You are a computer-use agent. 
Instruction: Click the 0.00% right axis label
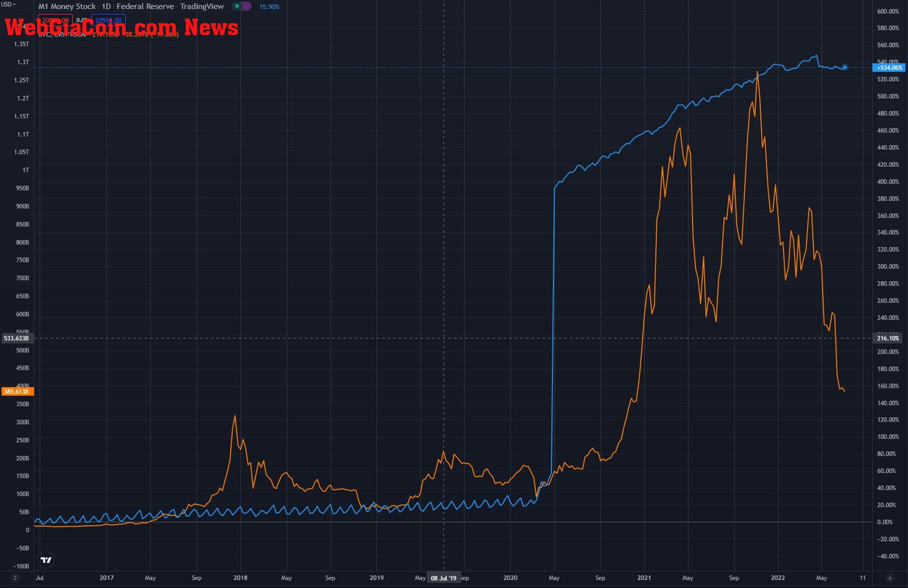(885, 522)
